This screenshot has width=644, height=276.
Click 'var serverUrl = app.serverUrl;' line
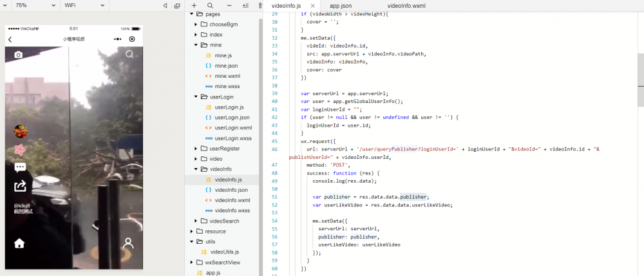345,93
